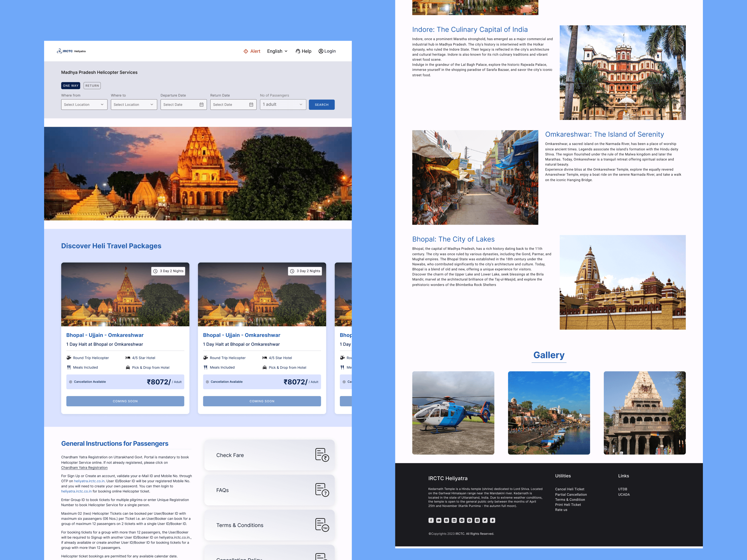Click Meals Included cutlery icon, second card
Viewport: 747px width, 560px height.
[x=206, y=367]
